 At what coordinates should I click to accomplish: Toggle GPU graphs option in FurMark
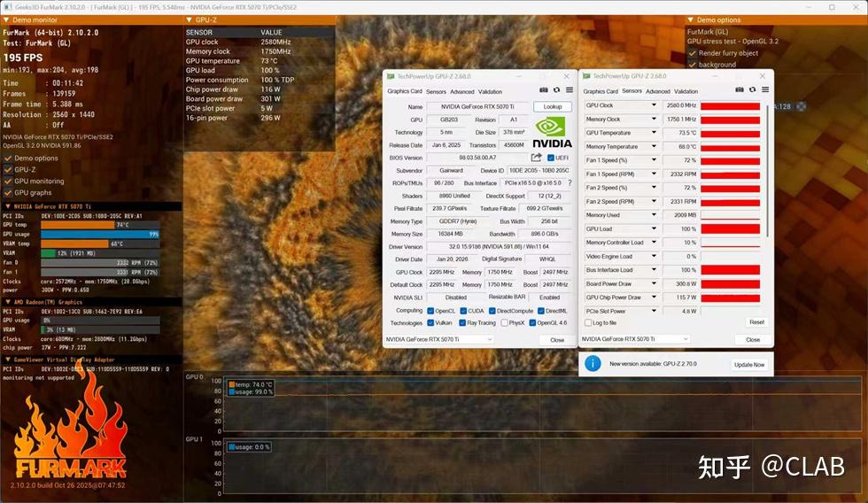tap(8, 192)
